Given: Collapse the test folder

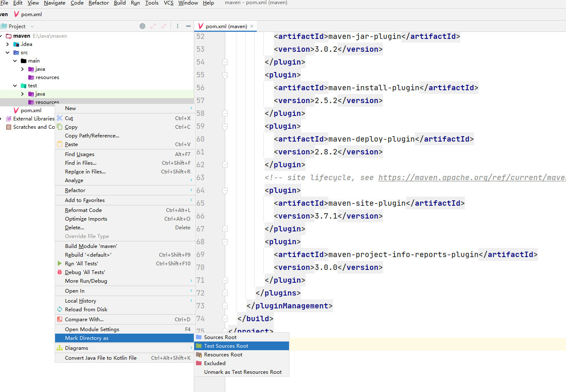Looking at the screenshot, I should point(15,86).
